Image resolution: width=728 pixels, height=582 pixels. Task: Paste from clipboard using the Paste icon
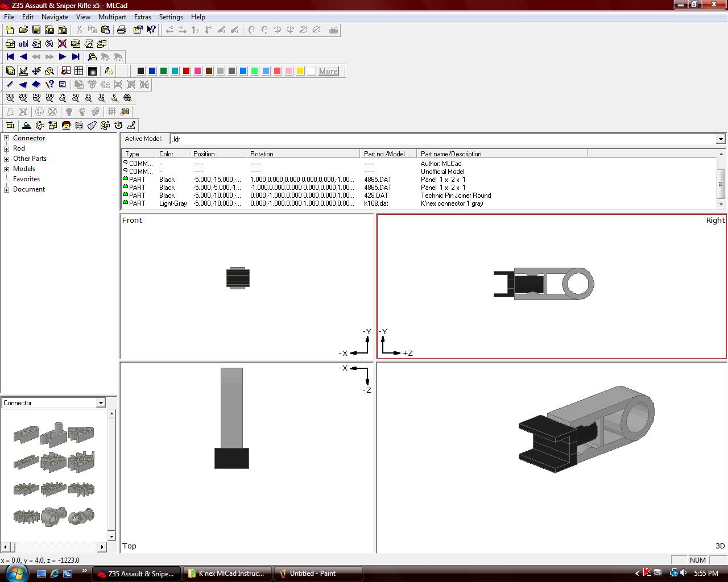coord(105,30)
